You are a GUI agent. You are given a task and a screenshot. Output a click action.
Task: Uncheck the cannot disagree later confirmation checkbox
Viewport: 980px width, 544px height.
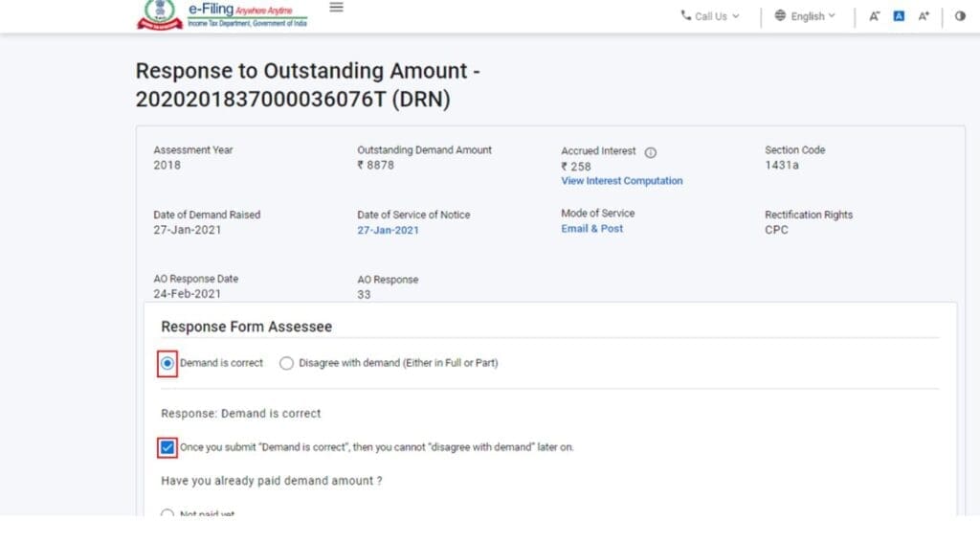click(167, 447)
